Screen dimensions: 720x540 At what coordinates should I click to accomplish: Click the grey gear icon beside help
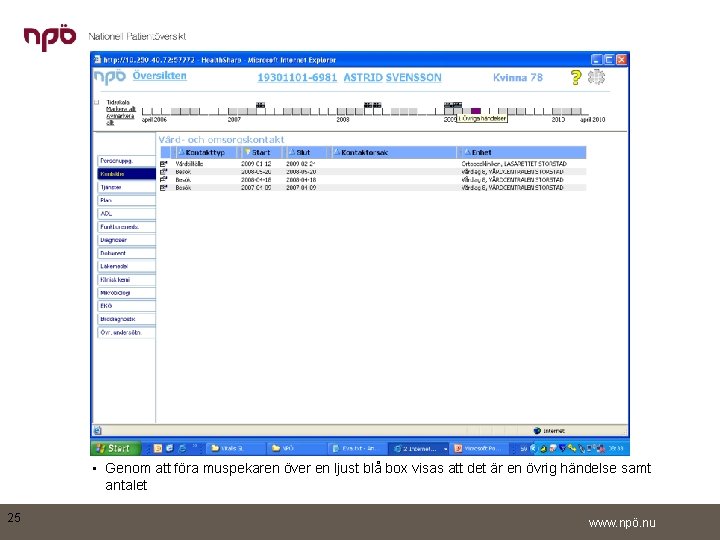point(596,77)
